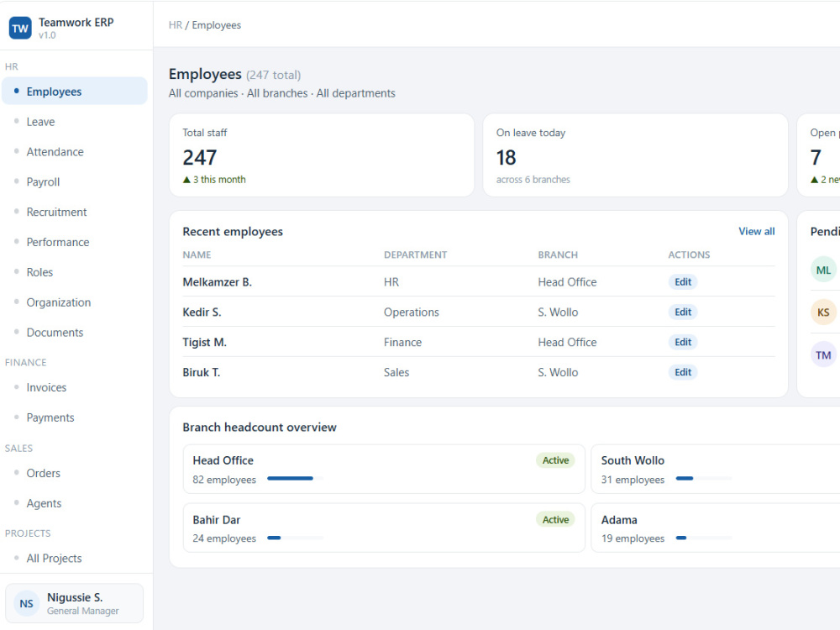Image resolution: width=840 pixels, height=630 pixels.
Task: Select the Head Office branch card title
Action: click(x=223, y=460)
